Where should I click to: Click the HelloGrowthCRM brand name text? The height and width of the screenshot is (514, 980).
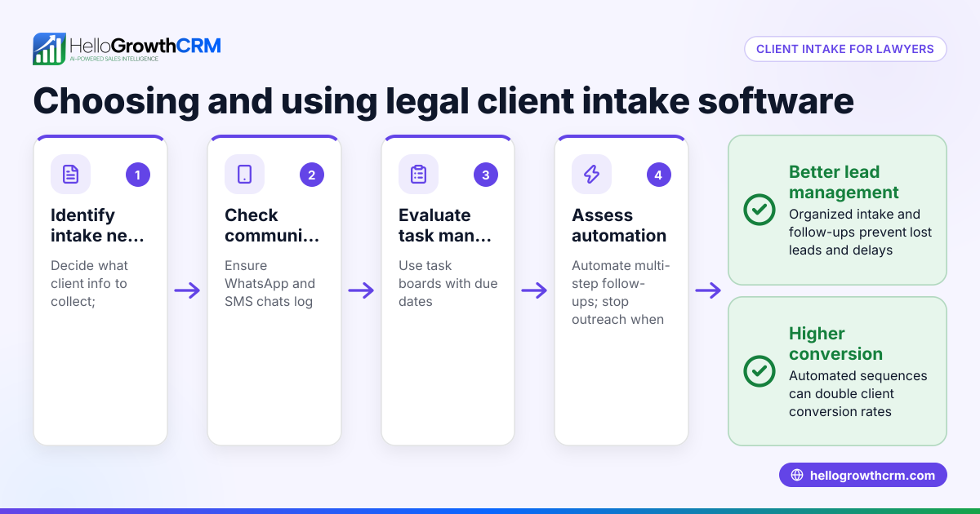point(145,45)
